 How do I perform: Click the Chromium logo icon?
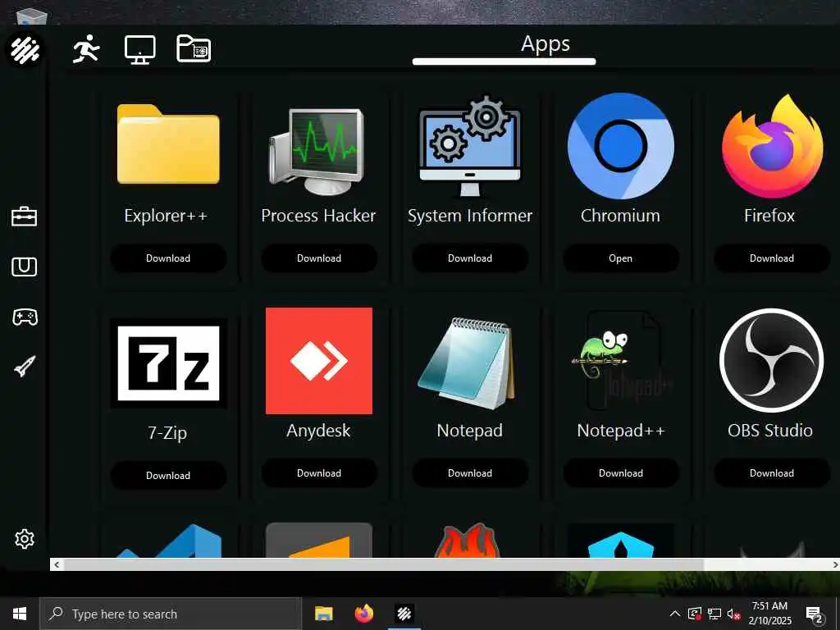coord(620,146)
